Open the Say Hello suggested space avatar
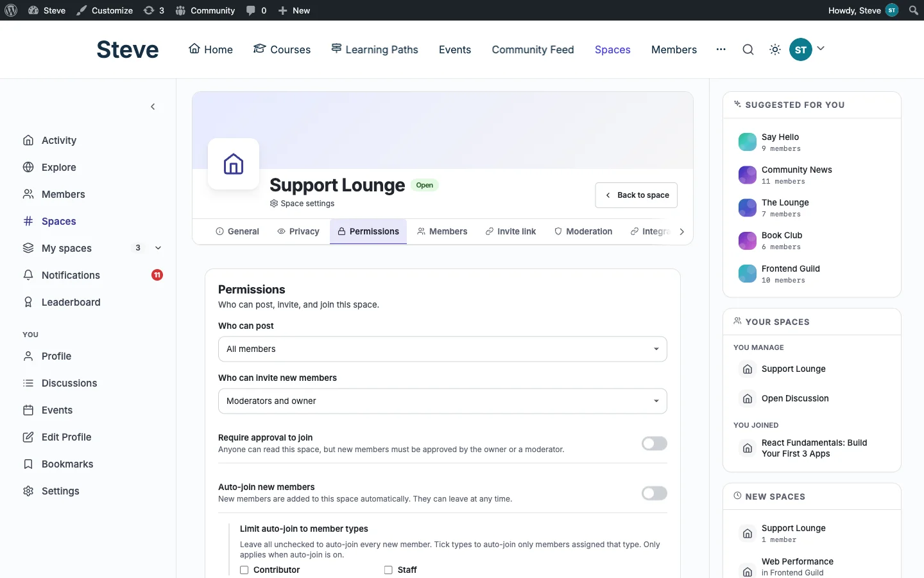Screen dimensions: 924x578 point(748,142)
